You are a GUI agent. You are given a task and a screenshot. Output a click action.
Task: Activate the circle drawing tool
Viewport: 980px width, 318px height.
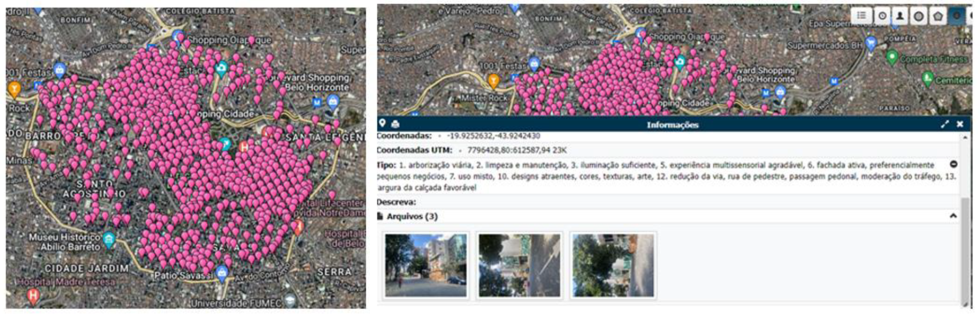[919, 16]
